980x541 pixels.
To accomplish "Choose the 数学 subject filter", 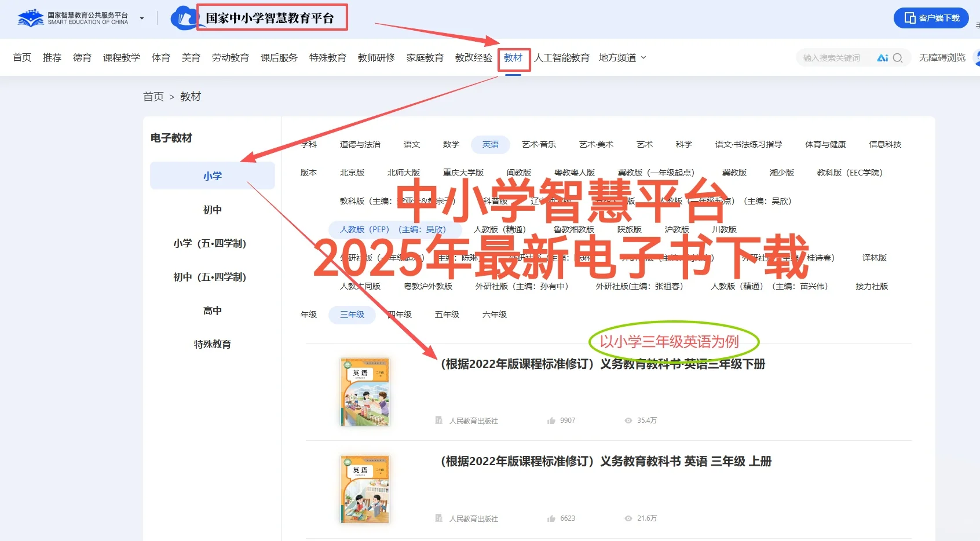I will [x=451, y=144].
